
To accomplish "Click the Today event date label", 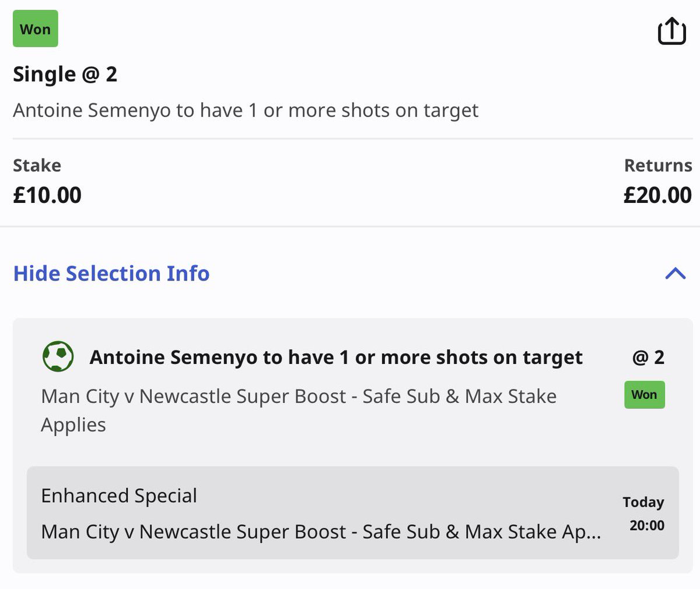I will pyautogui.click(x=643, y=502).
